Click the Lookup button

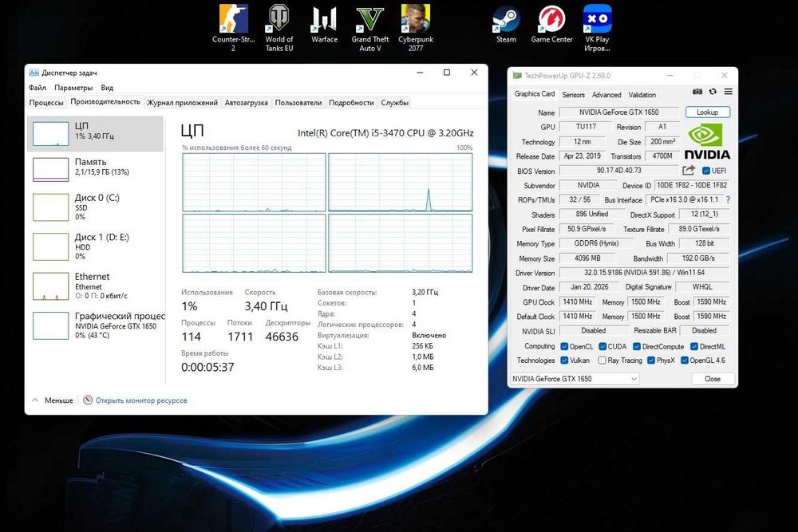coord(707,112)
